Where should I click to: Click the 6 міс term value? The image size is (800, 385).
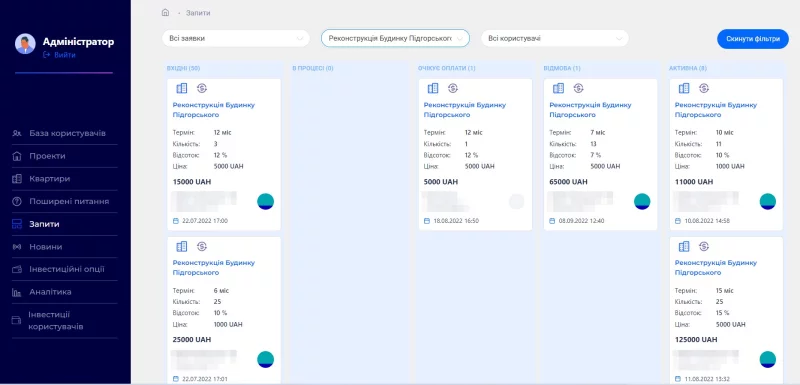[221, 291]
